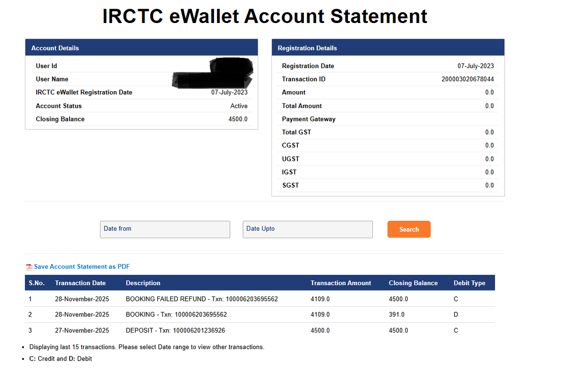Click the PDF icon beside Save Account Statement

tap(29, 267)
